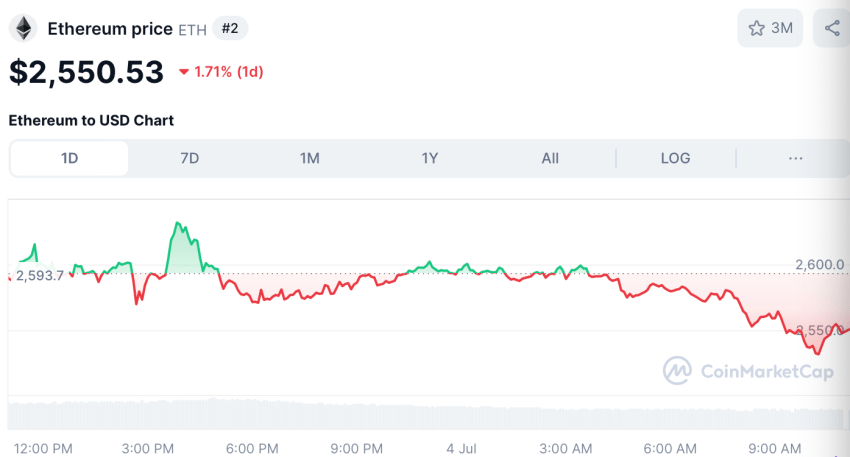The height and width of the screenshot is (457, 850).
Task: Click the 2,600.0 price axis label
Action: coord(819,264)
